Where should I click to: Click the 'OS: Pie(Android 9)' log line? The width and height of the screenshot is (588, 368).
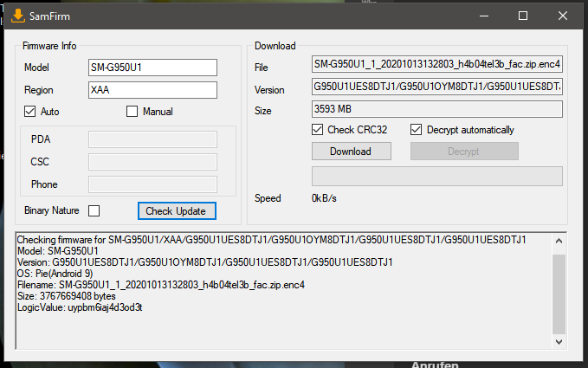pos(55,274)
